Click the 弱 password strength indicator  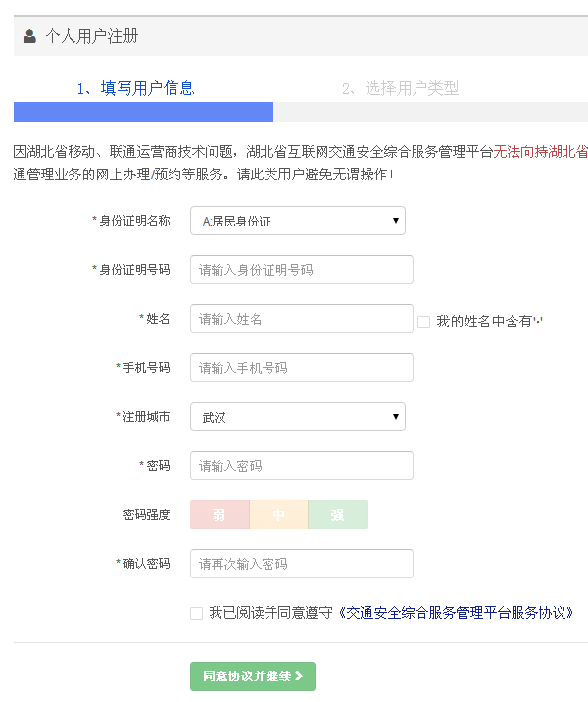click(x=220, y=515)
